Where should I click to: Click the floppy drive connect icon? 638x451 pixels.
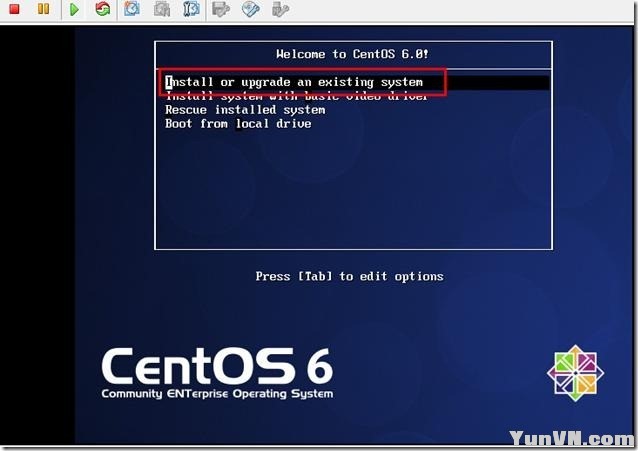(x=221, y=9)
